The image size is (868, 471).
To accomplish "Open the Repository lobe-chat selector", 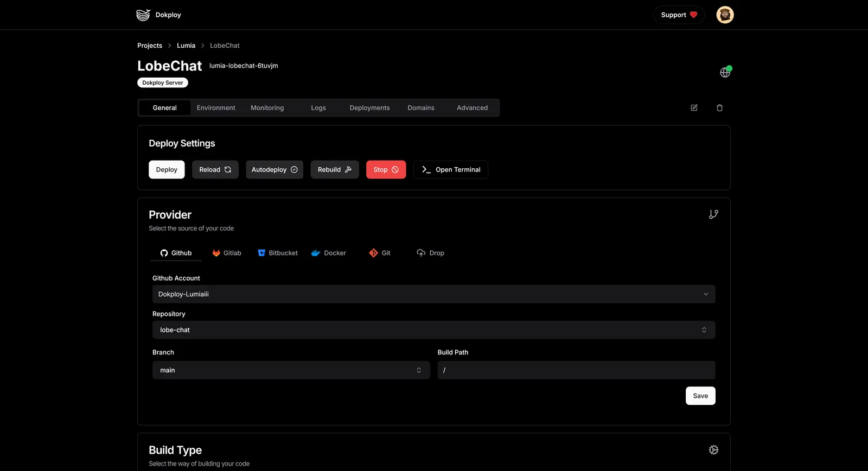I will tap(433, 330).
